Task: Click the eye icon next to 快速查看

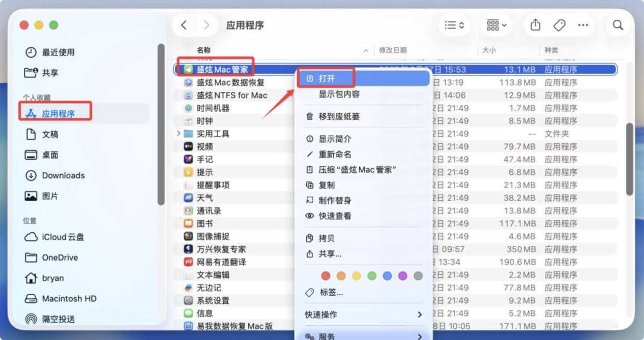Action: 310,215
